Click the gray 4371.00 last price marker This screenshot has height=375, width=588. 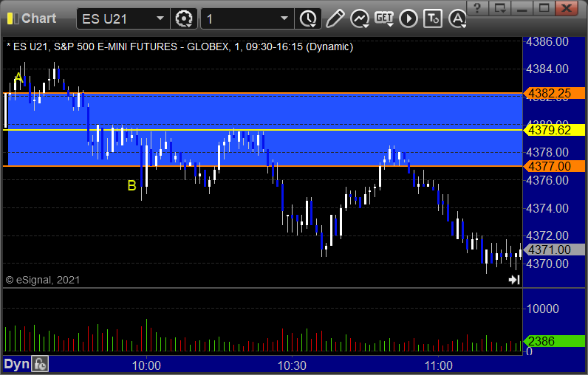(x=554, y=250)
